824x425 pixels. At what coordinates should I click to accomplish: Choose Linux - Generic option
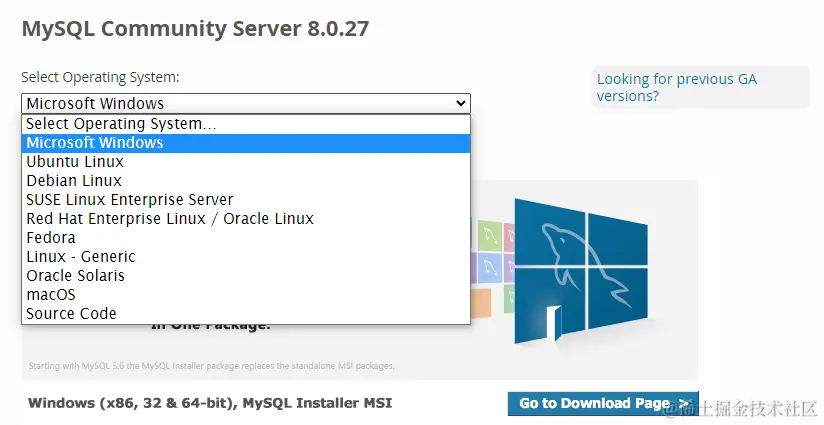click(x=246, y=256)
